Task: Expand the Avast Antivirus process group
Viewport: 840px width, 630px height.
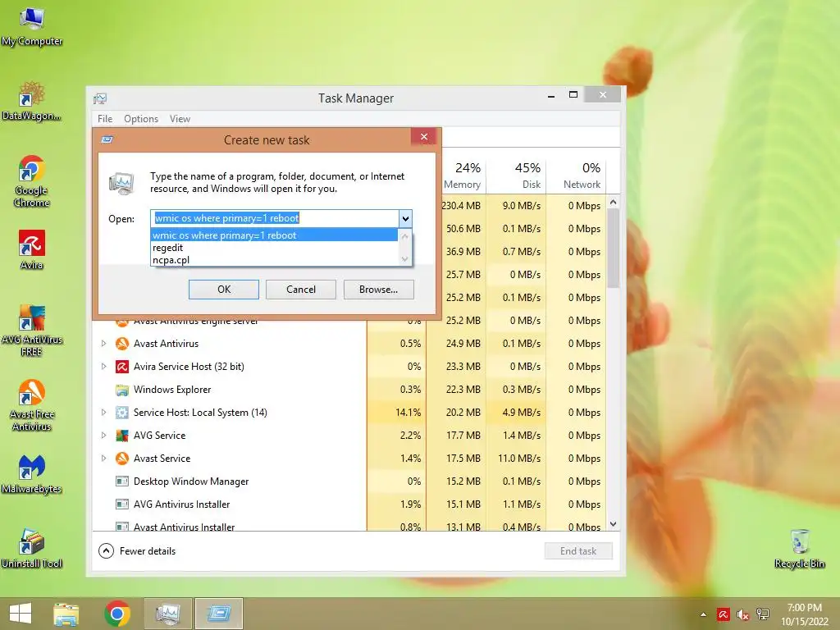Action: coord(104,344)
